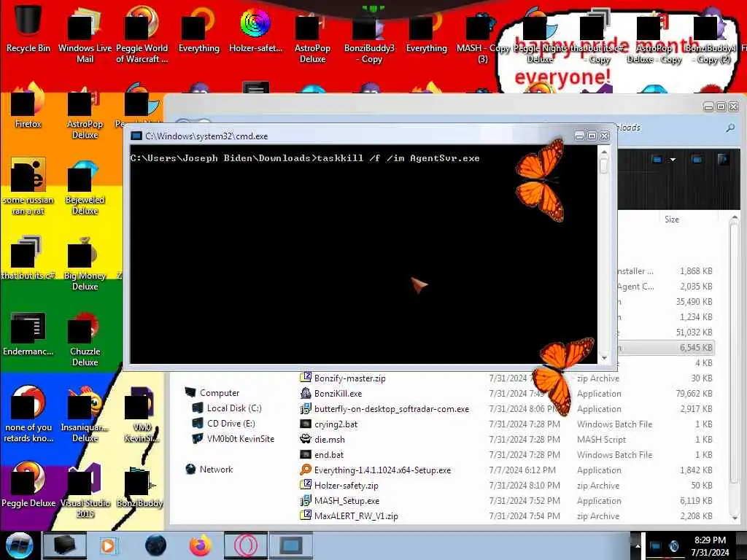Select Network in Explorer navigation tree
Screen dimensions: 747x560
[216, 469]
